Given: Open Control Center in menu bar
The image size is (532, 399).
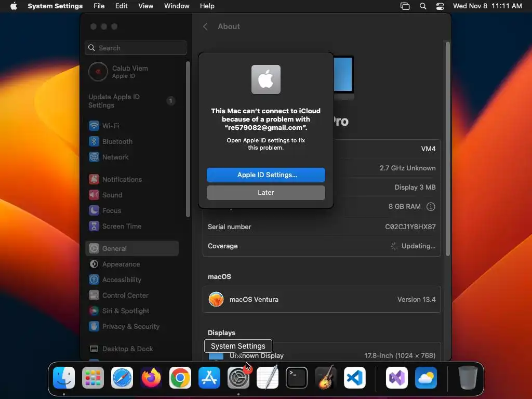Looking at the screenshot, I should click(440, 6).
